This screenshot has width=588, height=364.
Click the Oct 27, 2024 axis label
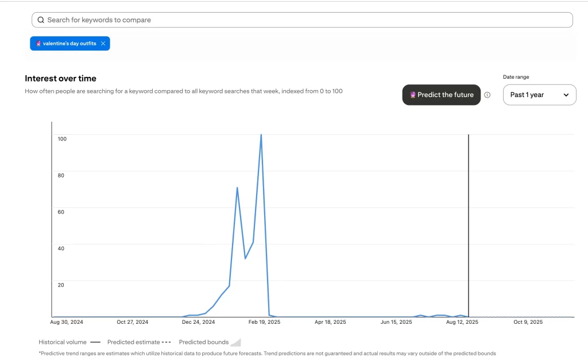[133, 322]
